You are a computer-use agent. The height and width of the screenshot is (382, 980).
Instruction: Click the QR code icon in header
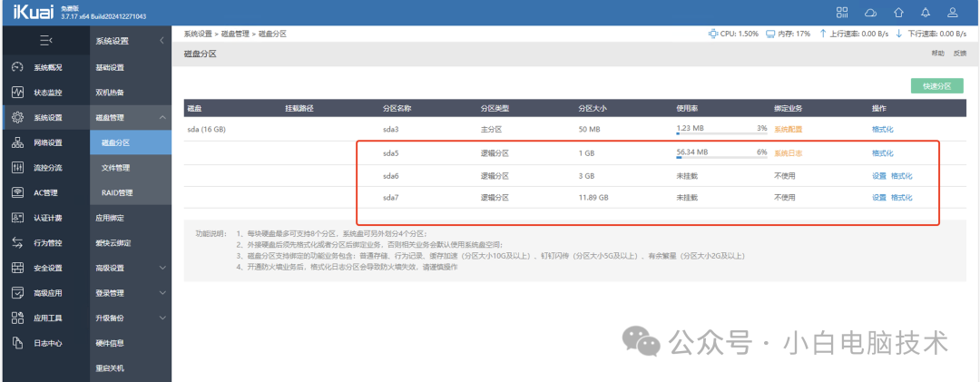point(842,13)
